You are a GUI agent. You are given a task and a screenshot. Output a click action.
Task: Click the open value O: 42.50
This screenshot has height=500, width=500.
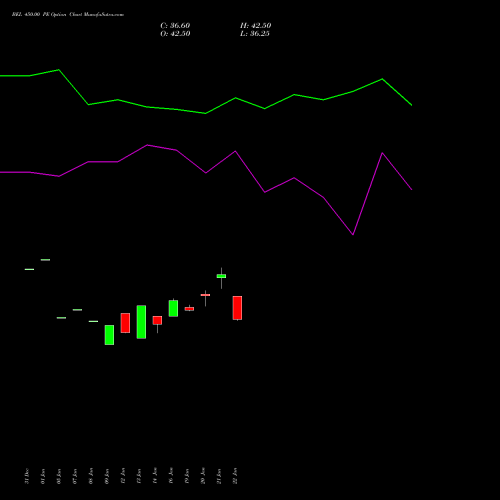(175, 34)
